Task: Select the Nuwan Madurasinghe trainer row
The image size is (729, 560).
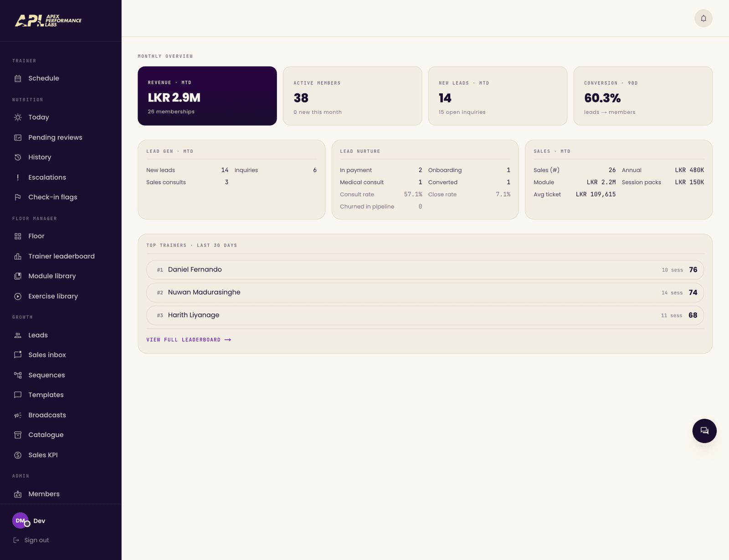Action: click(x=425, y=292)
